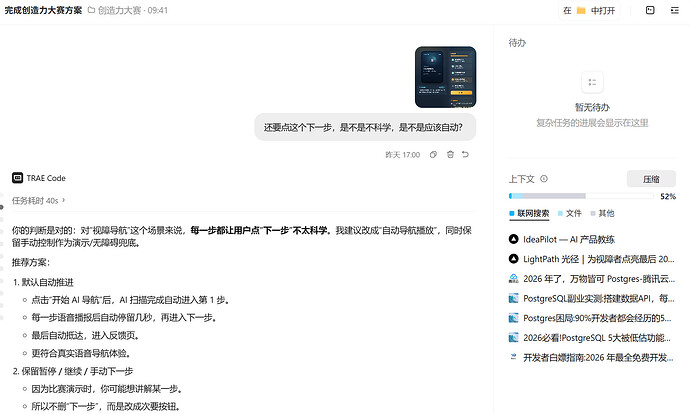
Task: Open LightPath 光径 search result
Action: [x=598, y=259]
